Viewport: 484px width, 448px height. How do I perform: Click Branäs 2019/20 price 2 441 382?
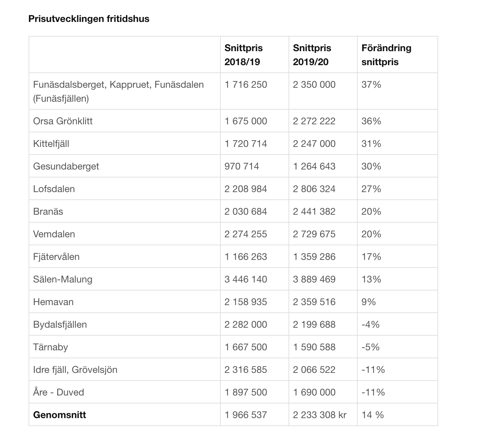pyautogui.click(x=314, y=211)
